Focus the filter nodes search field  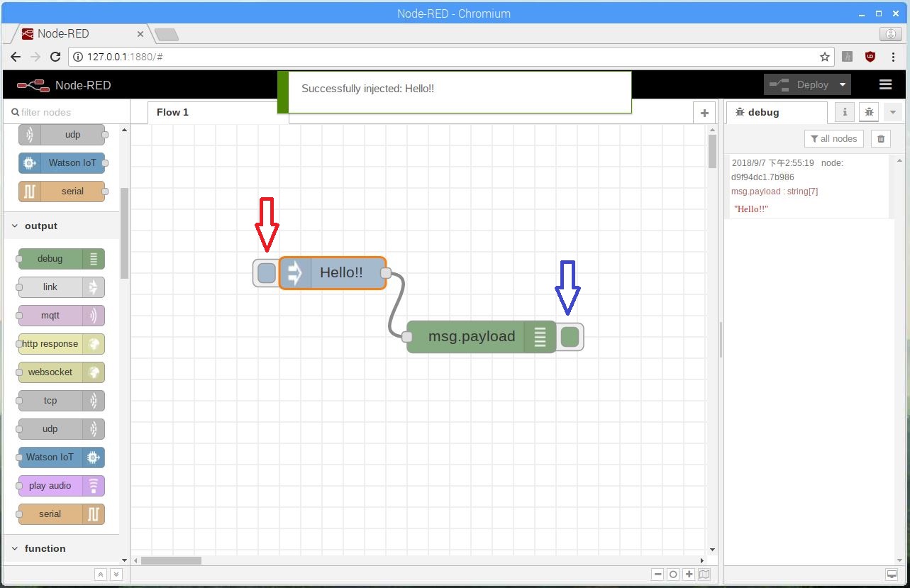click(x=67, y=112)
